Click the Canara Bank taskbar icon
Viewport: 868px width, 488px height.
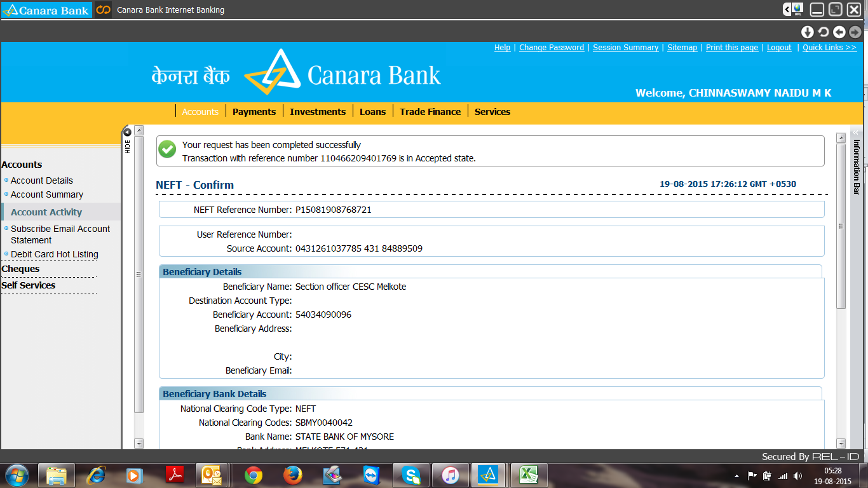coord(488,475)
